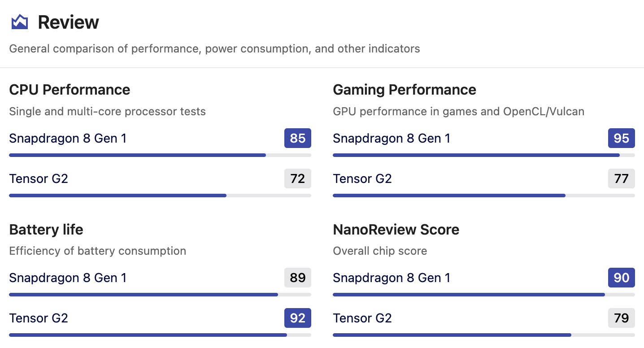Click the Tensor G2 Battery life progress bar
Image resolution: width=644 pixels, height=348 pixels.
160,335
